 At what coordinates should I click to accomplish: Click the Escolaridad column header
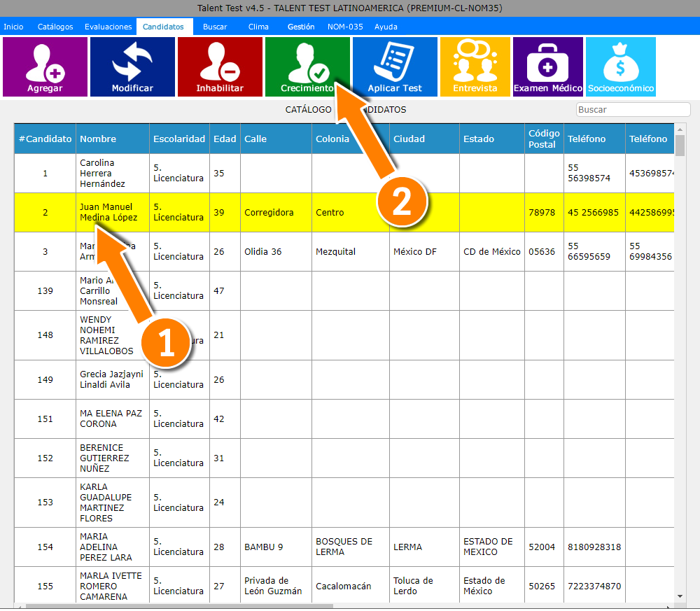179,139
